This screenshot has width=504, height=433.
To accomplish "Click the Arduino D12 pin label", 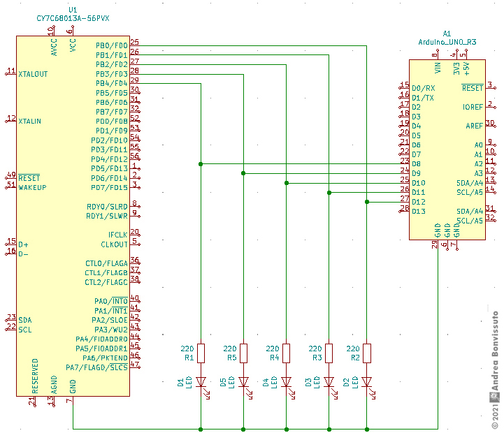I will (x=419, y=202).
